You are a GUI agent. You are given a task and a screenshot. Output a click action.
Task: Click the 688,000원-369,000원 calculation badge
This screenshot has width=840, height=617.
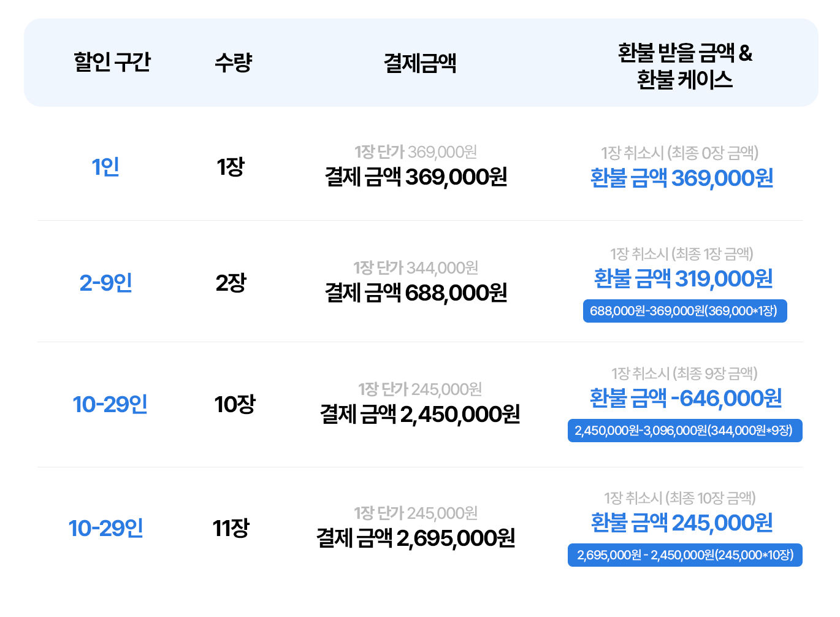[x=685, y=311]
